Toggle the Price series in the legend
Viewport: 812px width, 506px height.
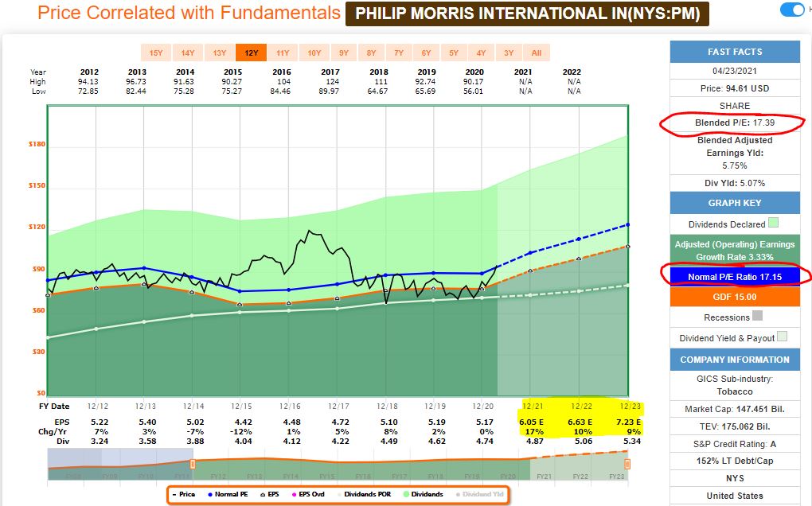184,494
